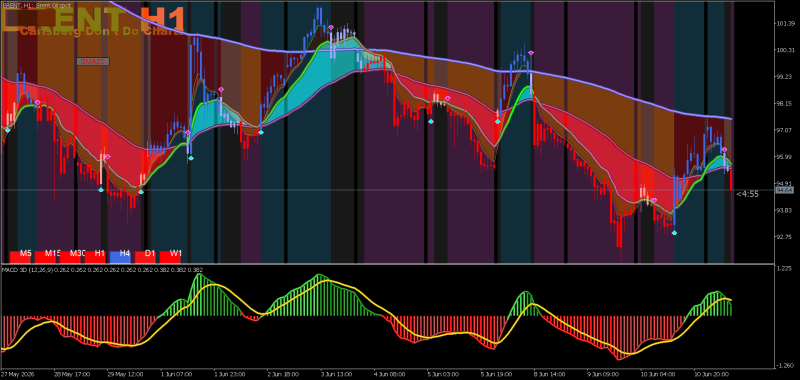This screenshot has height=380, width=800.
Task: Click the 3 Jun 13:00 time label
Action: (x=335, y=374)
